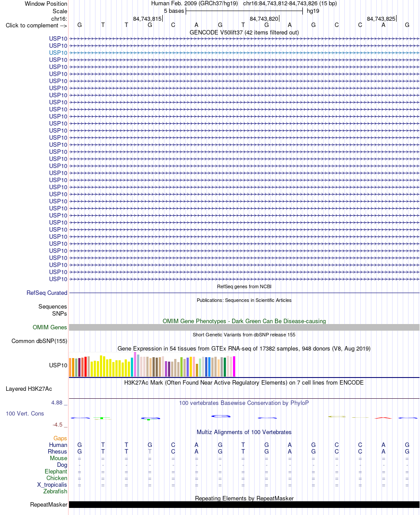This screenshot has width=420, height=515.
Task: Click the "chr16:" ruler label
Action: click(x=59, y=19)
